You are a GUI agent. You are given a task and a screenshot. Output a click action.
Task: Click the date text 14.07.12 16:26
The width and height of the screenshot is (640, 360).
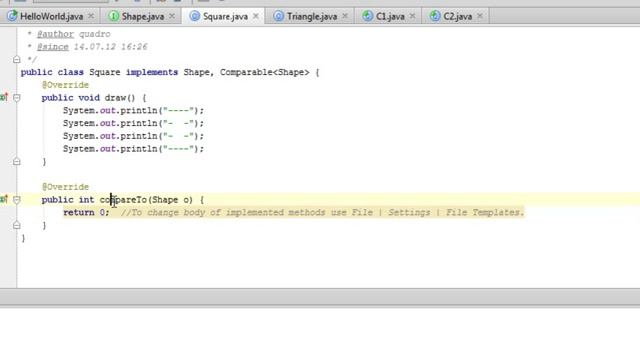(x=111, y=47)
